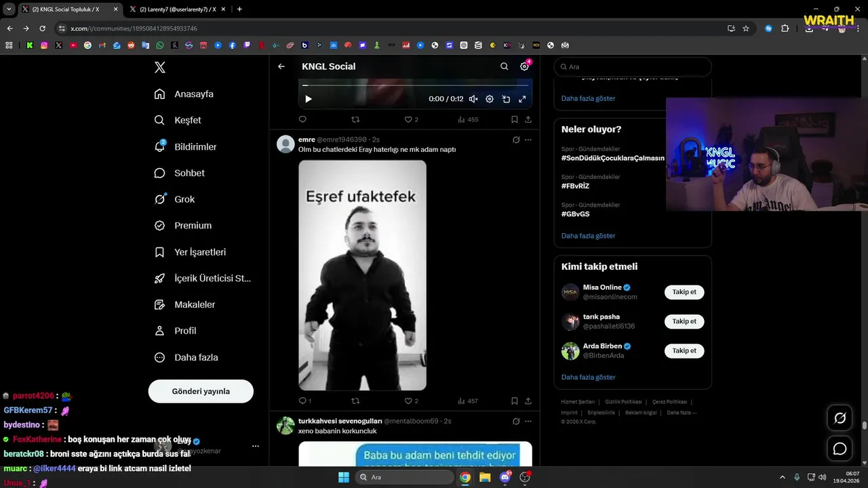The height and width of the screenshot is (488, 868).
Task: Open video playback settings gear
Action: 490,99
